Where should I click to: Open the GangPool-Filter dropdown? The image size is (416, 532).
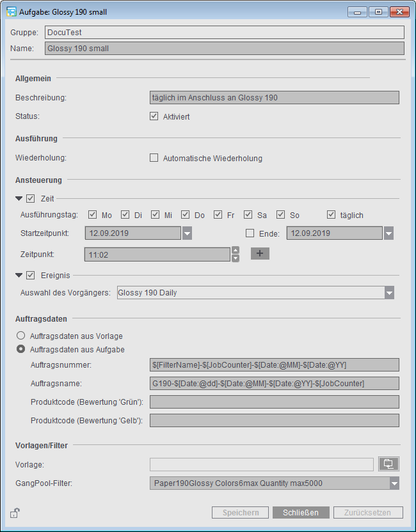394,483
